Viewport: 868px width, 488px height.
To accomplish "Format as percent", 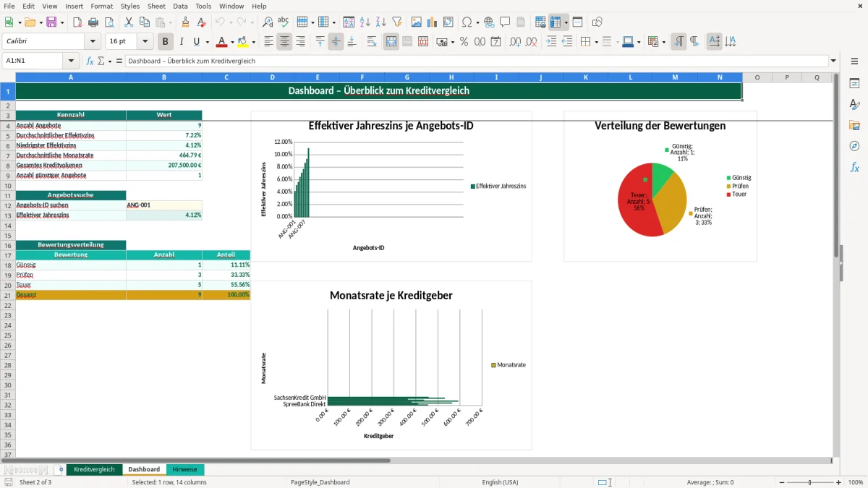I will click(464, 42).
